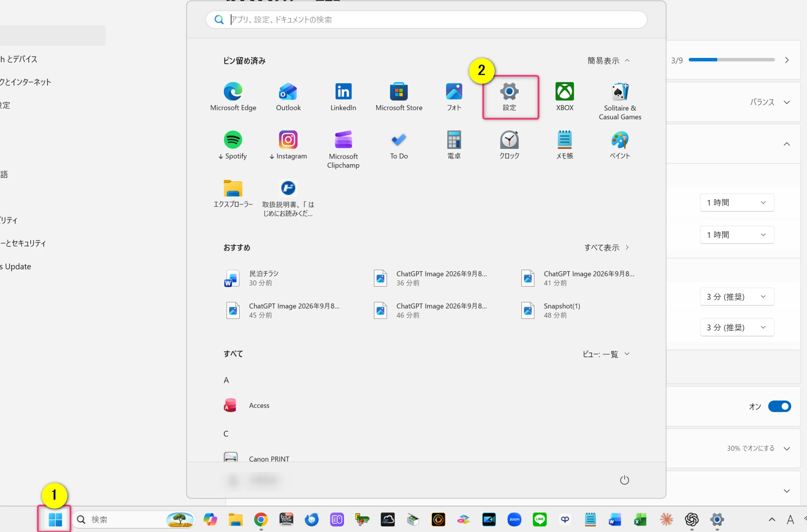Collapse pinned apps with 簡易表示
The height and width of the screenshot is (532, 807).
(608, 61)
